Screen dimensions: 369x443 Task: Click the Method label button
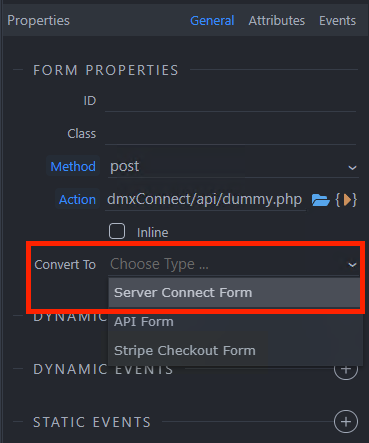[x=73, y=166]
